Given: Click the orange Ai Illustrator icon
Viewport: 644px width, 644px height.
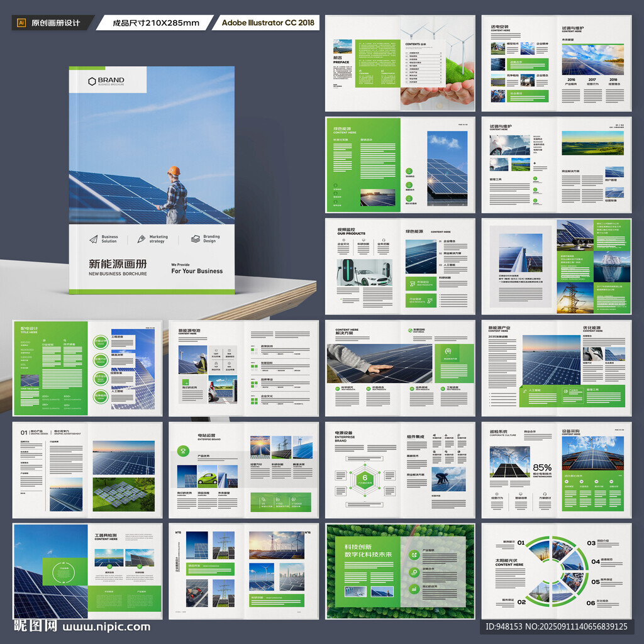Looking at the screenshot, I should click(x=21, y=23).
